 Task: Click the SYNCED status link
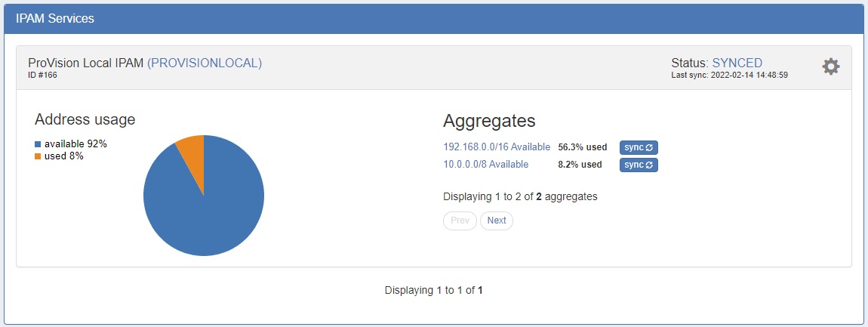(x=737, y=63)
